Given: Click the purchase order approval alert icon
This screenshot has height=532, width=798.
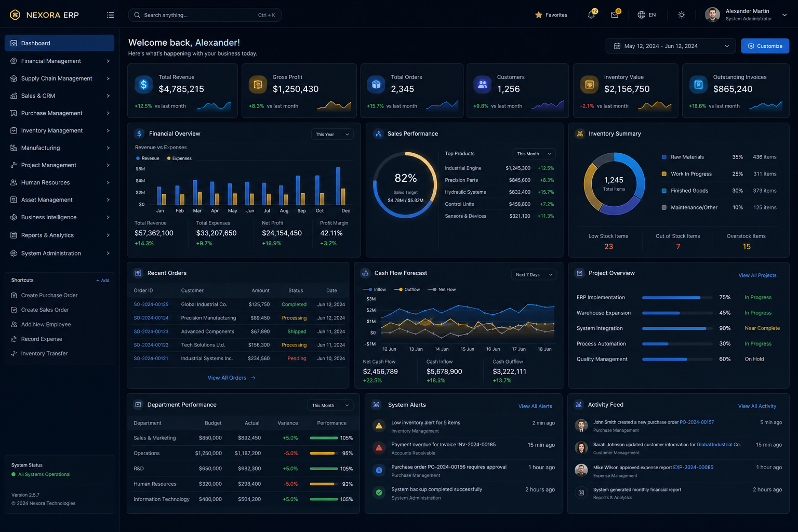Looking at the screenshot, I should point(379,470).
